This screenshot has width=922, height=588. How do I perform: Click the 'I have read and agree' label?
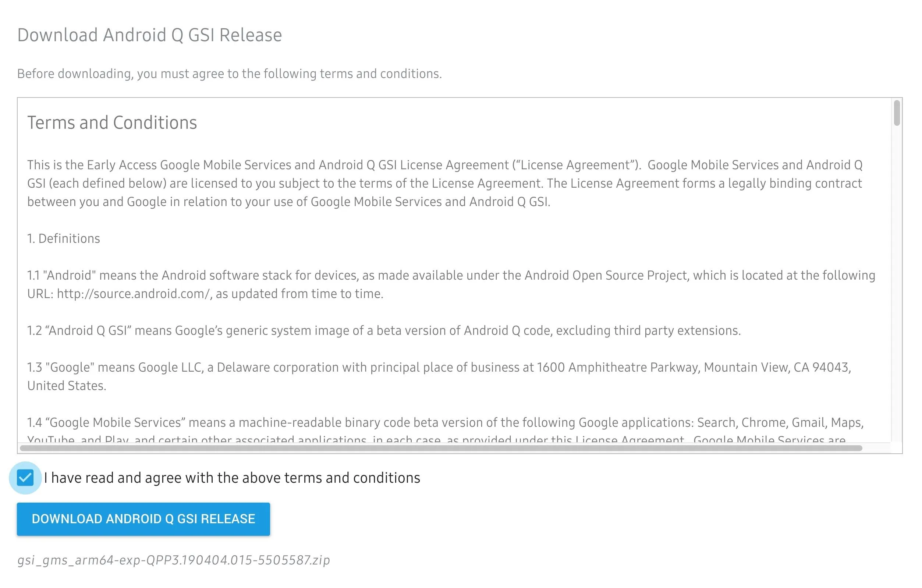(232, 478)
